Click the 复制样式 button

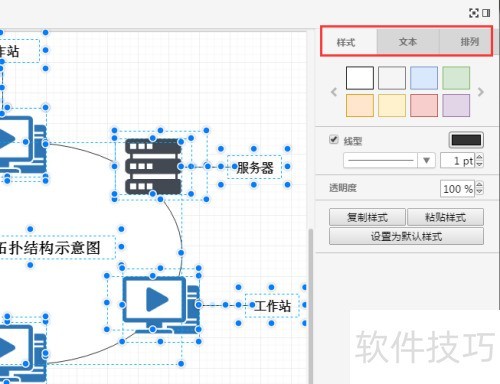[x=367, y=217]
